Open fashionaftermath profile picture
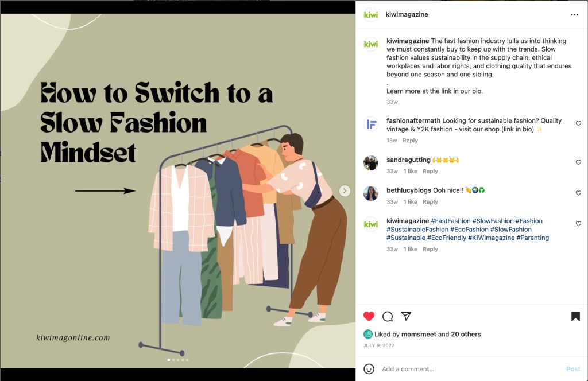This screenshot has width=588, height=381. [371, 124]
